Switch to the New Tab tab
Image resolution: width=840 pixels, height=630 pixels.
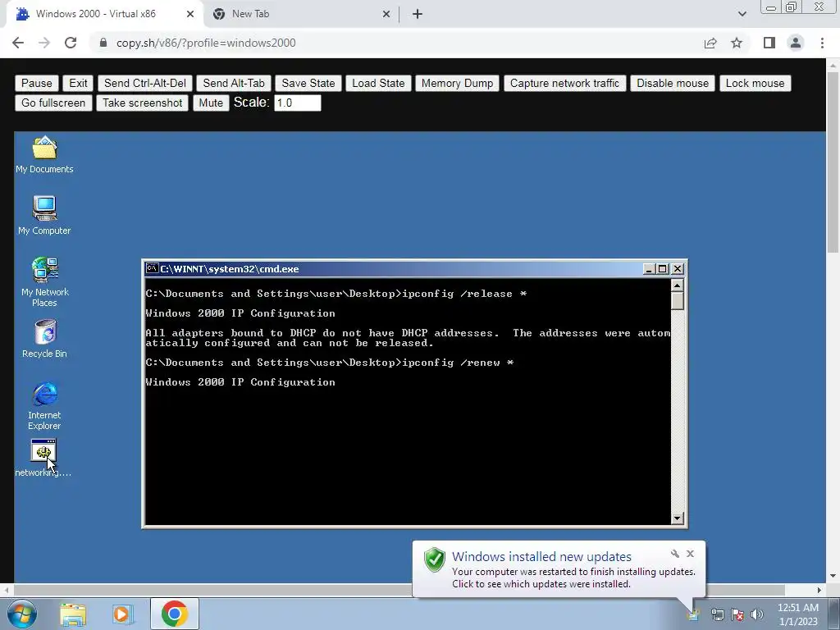tap(300, 14)
